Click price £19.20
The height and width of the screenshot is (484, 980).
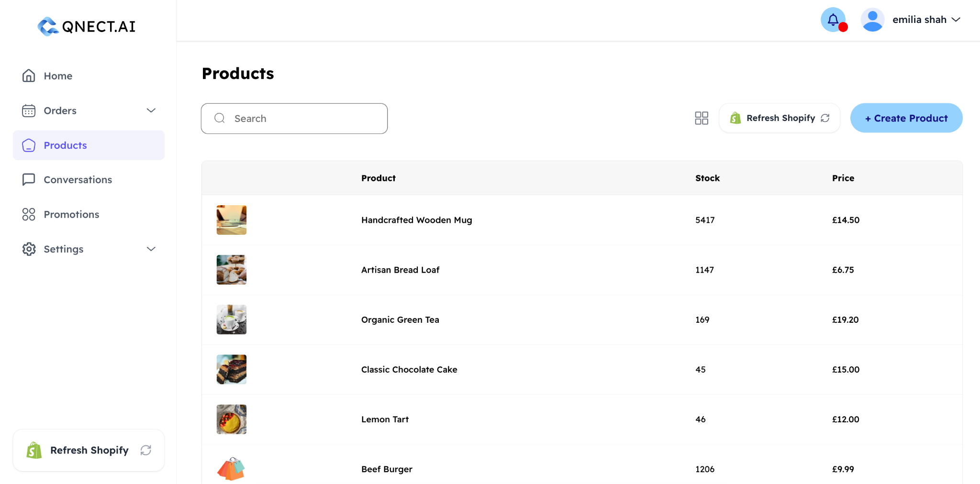(845, 319)
